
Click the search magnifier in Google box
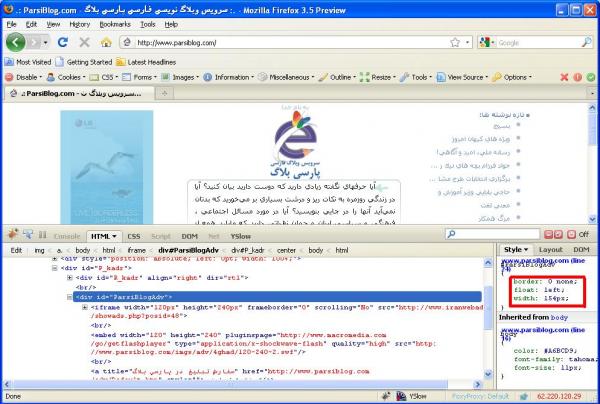(x=587, y=42)
